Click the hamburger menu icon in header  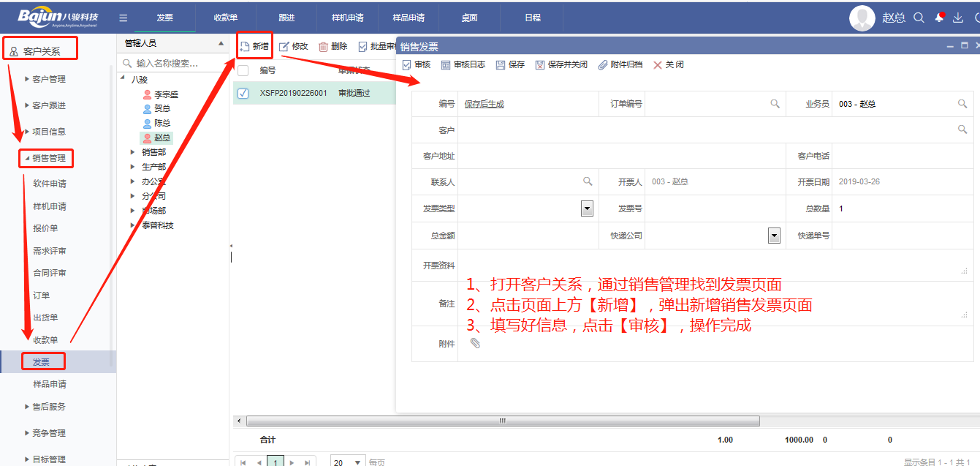[x=123, y=18]
